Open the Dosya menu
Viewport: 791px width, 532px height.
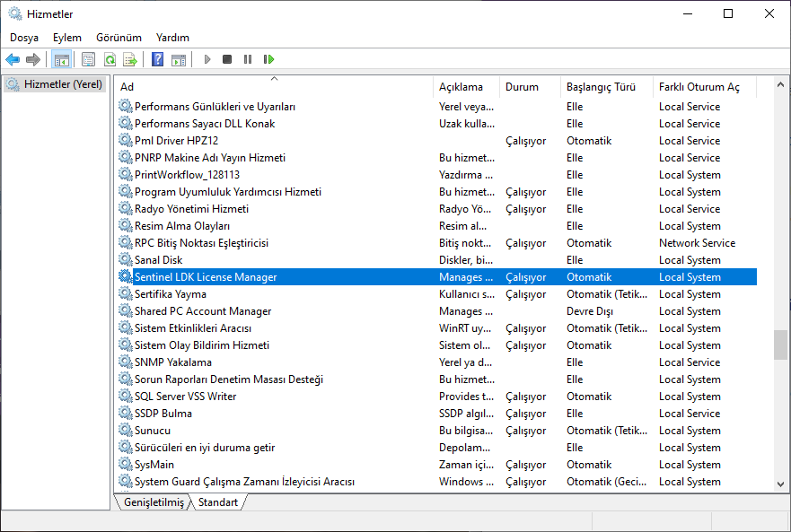[24, 38]
